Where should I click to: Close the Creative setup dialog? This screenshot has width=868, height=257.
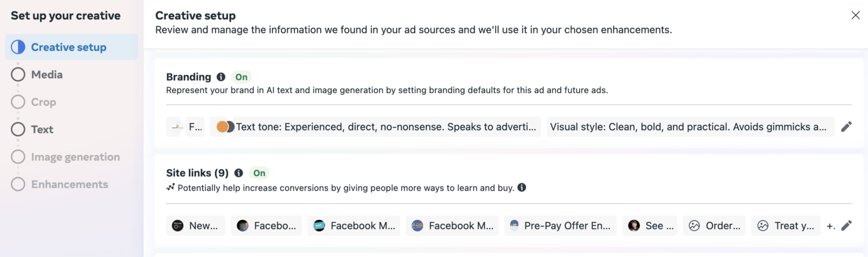(856, 15)
